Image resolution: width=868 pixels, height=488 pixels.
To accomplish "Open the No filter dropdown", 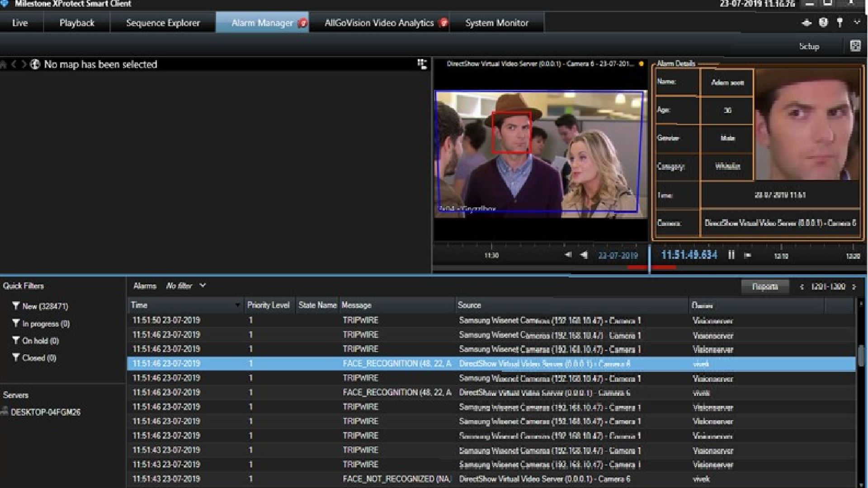I will click(186, 286).
